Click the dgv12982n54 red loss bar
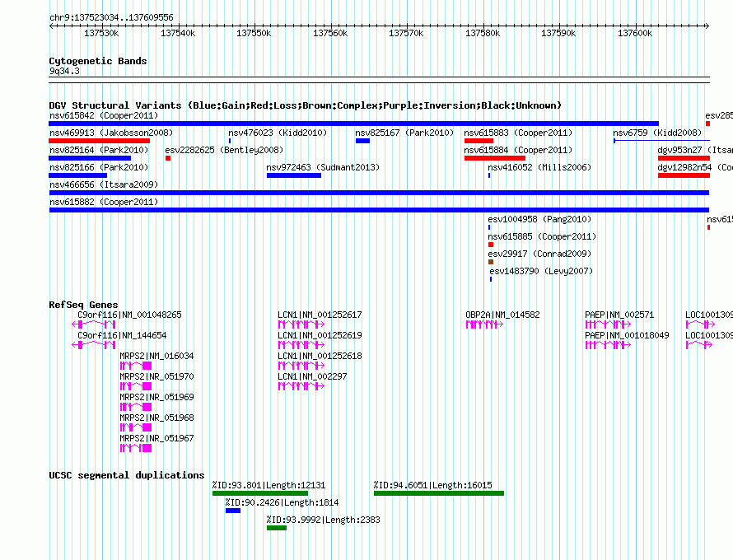Screen dimensions: 733x560 [x=684, y=175]
